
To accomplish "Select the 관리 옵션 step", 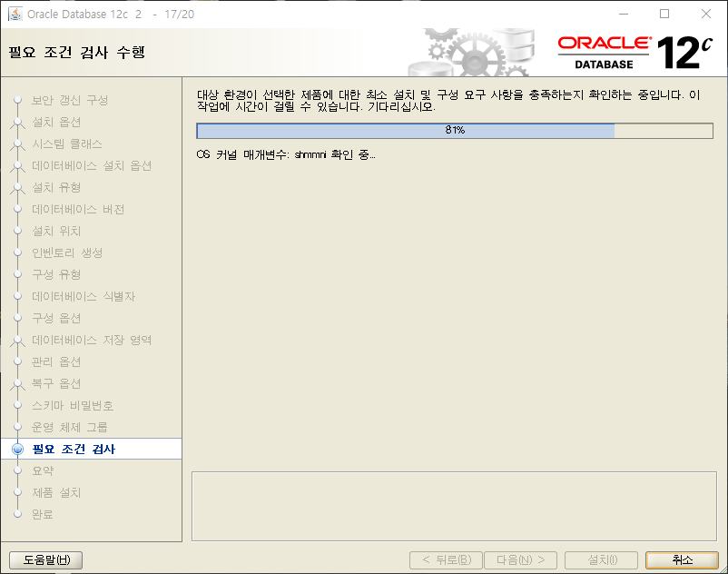I will click(56, 361).
